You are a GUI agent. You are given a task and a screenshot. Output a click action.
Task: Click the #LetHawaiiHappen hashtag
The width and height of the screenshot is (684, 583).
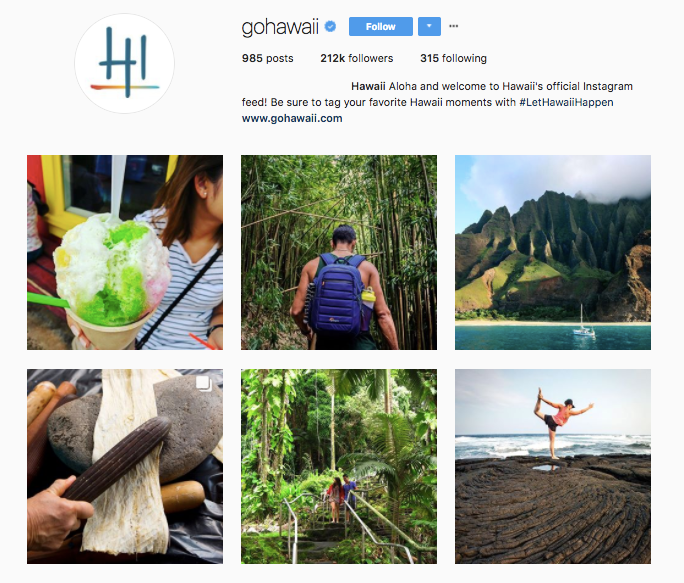pos(566,102)
